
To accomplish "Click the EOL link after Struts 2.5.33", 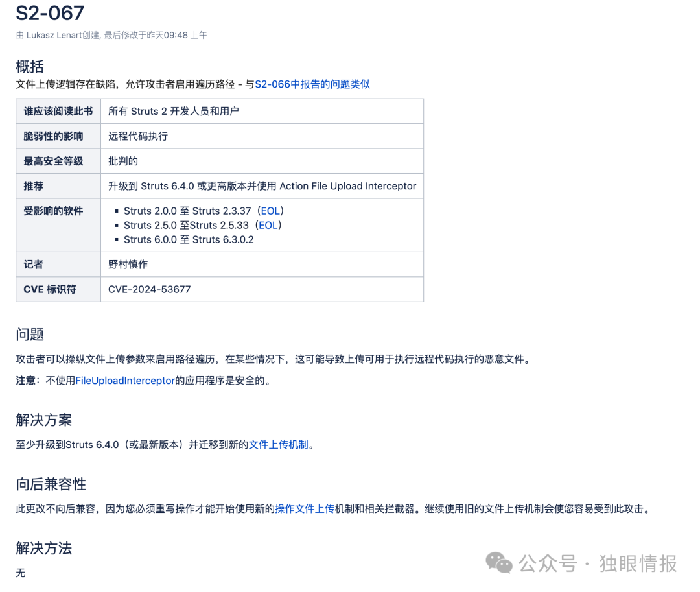I will pyautogui.click(x=268, y=225).
